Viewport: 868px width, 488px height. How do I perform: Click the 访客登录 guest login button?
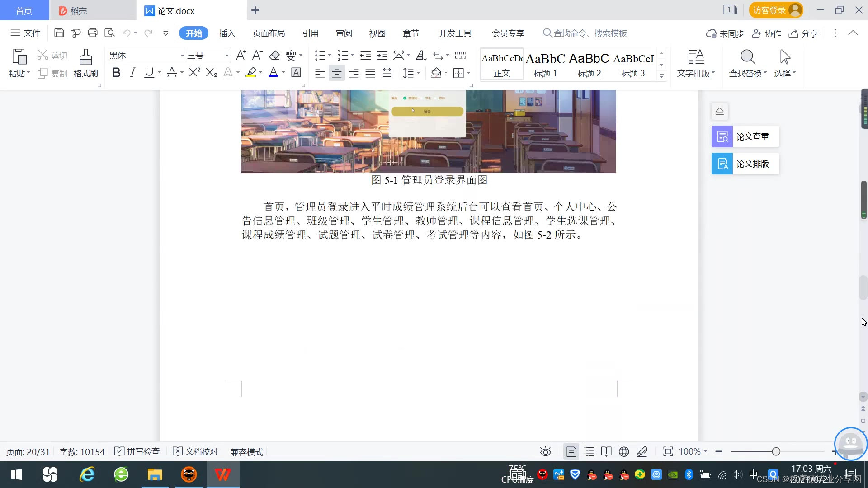click(x=776, y=10)
